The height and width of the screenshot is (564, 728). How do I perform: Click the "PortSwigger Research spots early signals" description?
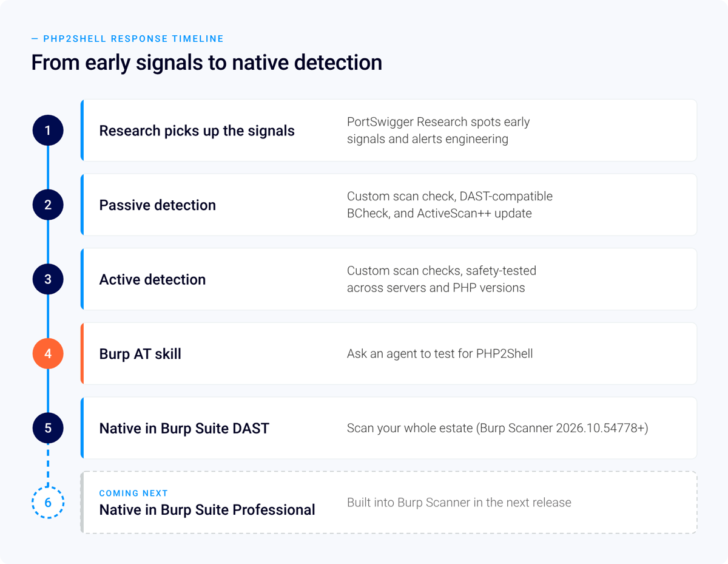pos(439,131)
